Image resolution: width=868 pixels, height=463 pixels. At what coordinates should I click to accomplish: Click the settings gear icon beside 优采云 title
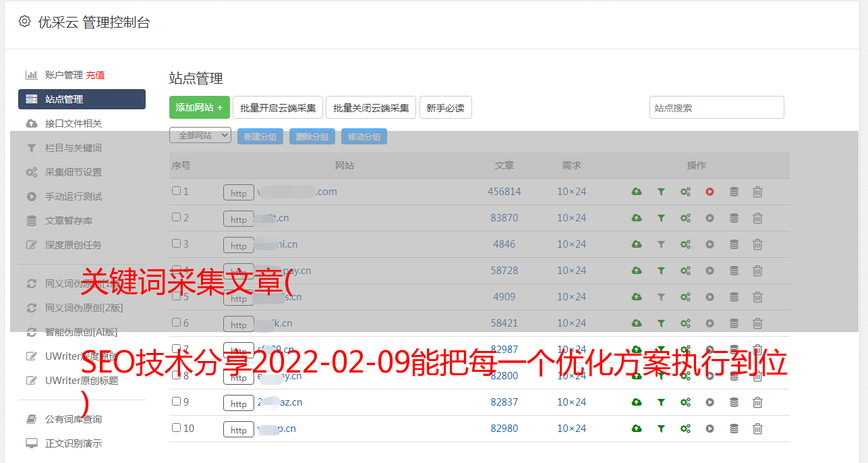click(x=25, y=22)
